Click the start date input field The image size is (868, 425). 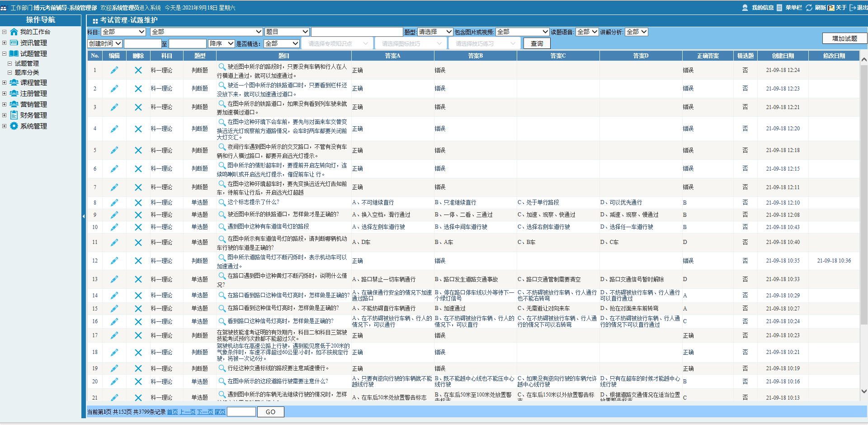tap(143, 43)
